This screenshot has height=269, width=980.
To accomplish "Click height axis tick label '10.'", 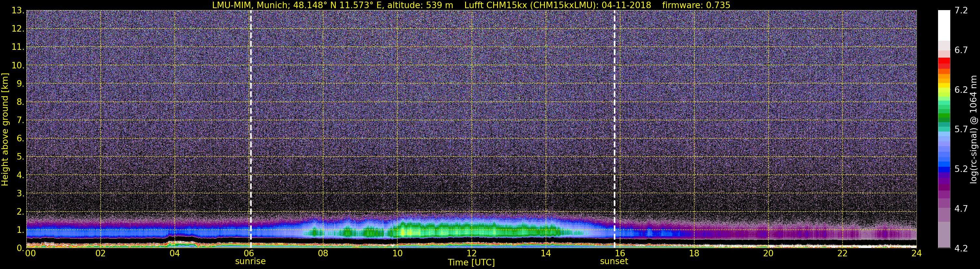I will 18,65.
